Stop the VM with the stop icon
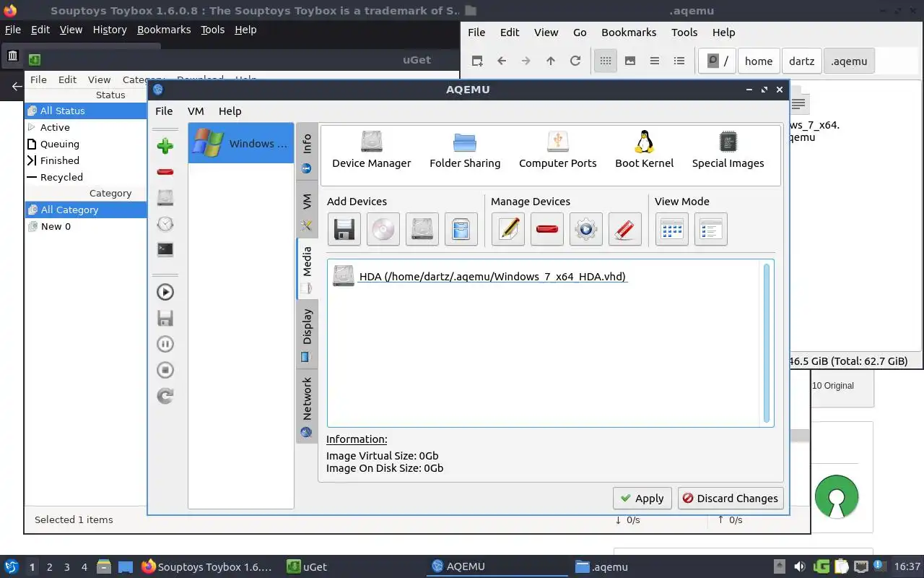Screen dimensions: 924x578 tap(165, 370)
